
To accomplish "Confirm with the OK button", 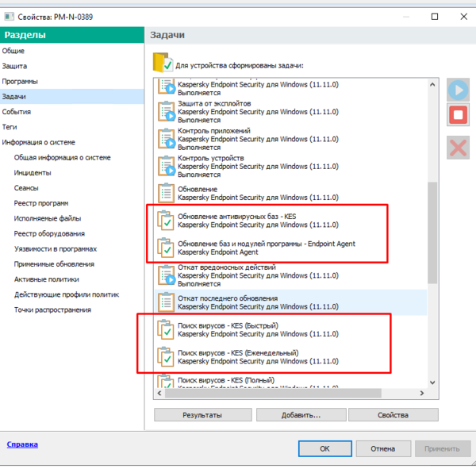I will [324, 448].
